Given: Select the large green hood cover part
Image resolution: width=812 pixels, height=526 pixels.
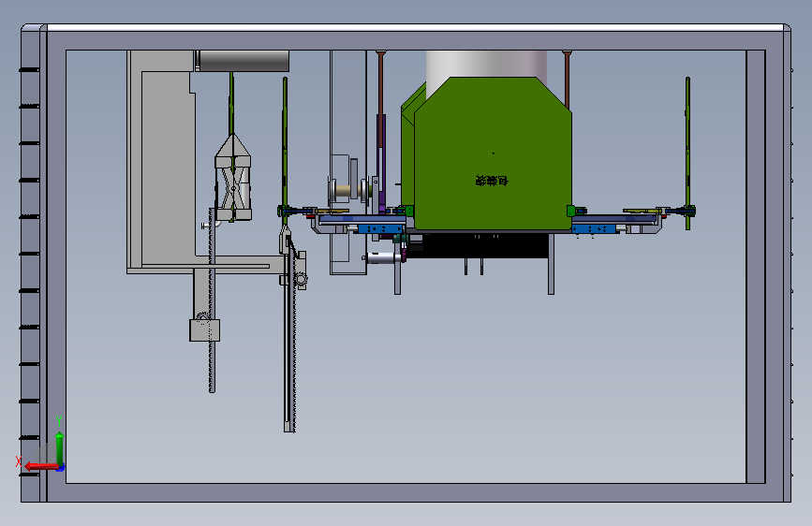Looking at the screenshot, I should click(x=493, y=153).
